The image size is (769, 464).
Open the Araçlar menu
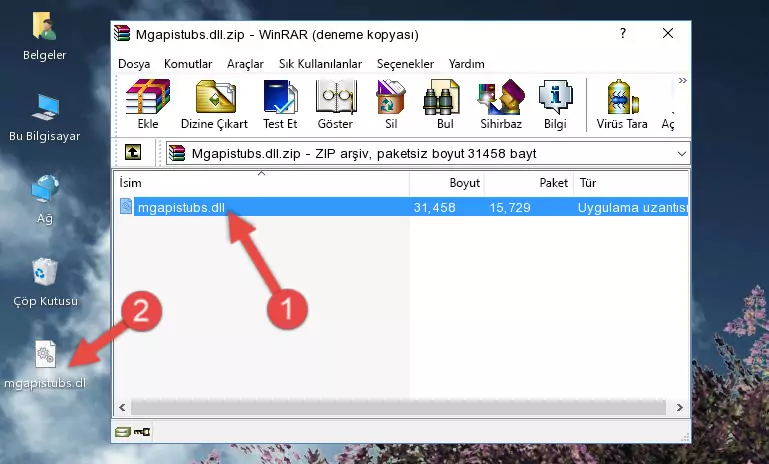[245, 64]
